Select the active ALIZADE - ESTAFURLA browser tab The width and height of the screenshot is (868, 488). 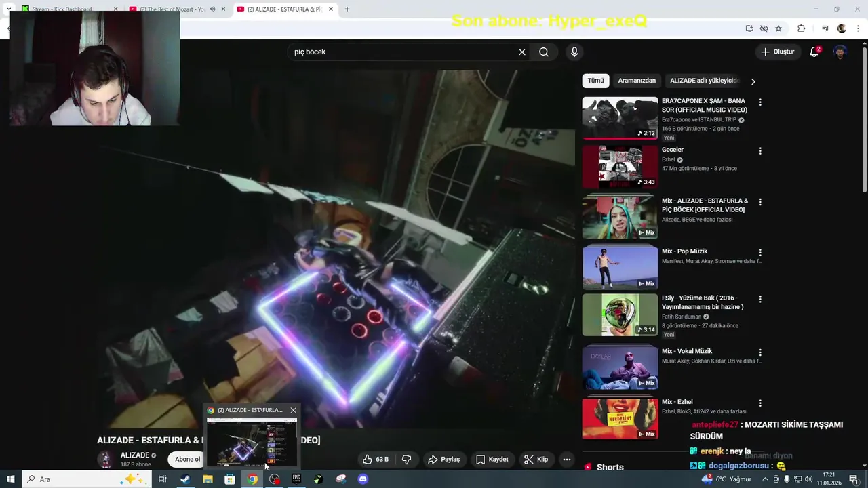[x=285, y=9]
